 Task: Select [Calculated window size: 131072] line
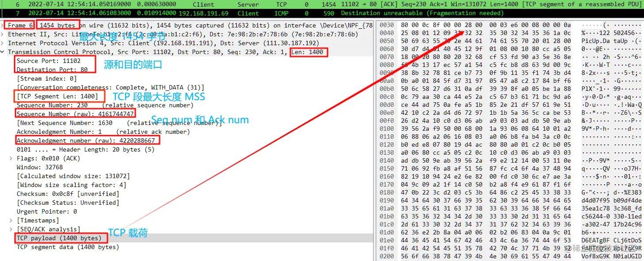pyautogui.click(x=73, y=176)
